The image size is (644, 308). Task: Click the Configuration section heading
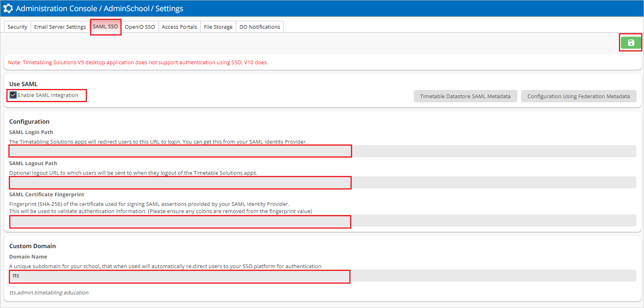(x=30, y=121)
